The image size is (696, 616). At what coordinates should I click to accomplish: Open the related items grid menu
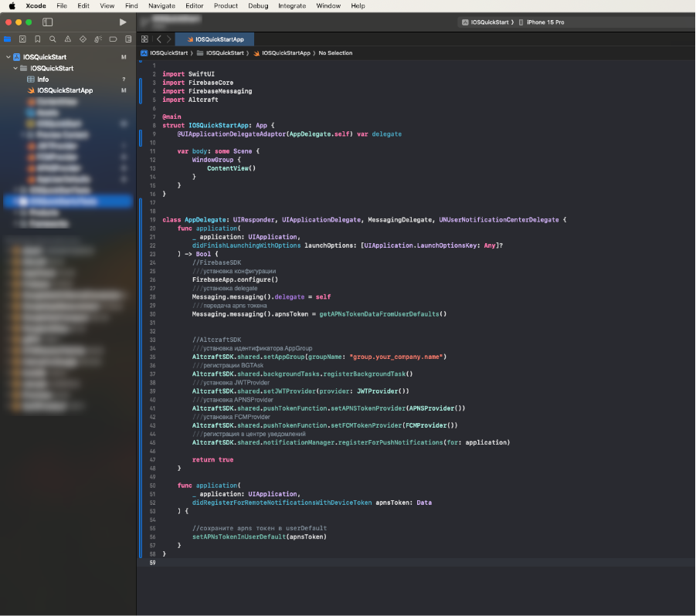[144, 39]
